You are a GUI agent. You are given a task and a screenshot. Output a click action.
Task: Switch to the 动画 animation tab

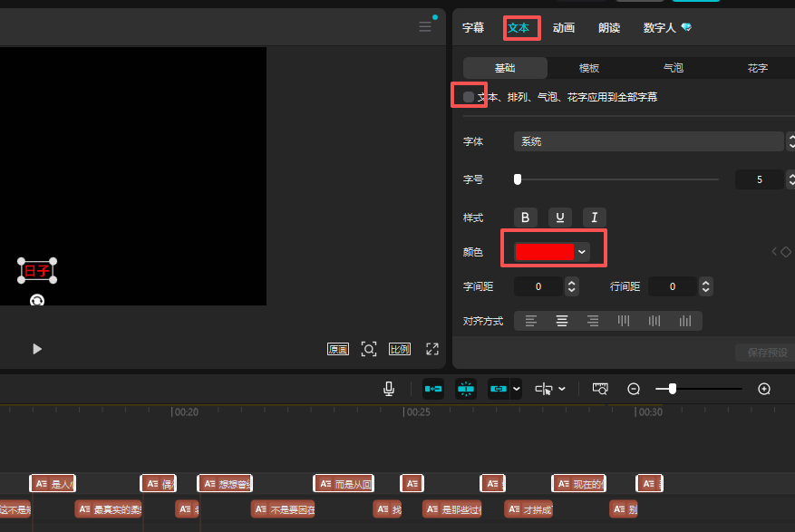coord(564,28)
